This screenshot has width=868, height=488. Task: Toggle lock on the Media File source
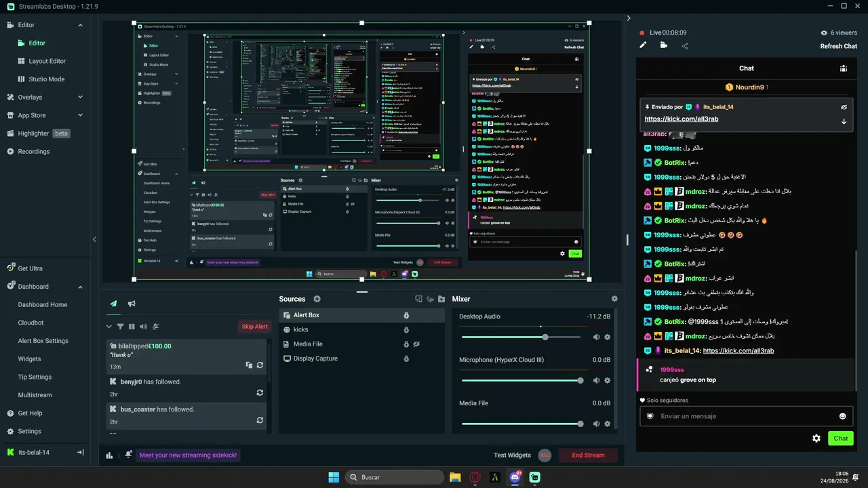(x=406, y=344)
